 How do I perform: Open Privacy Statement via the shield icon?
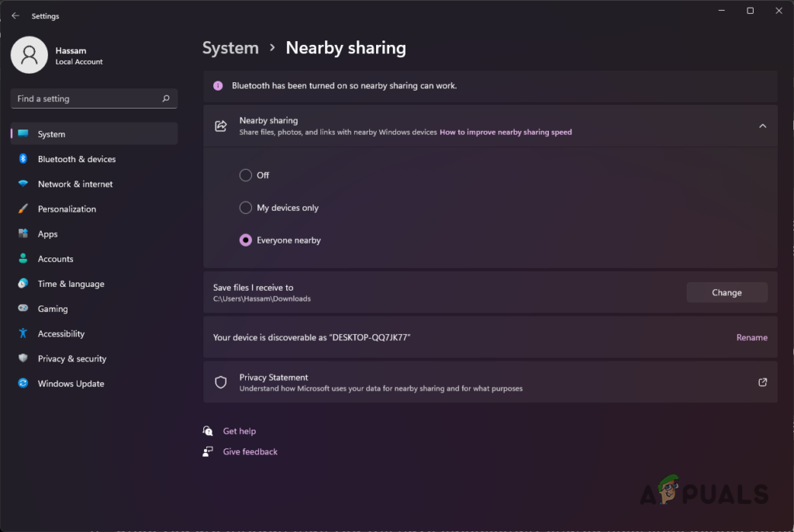[220, 382]
